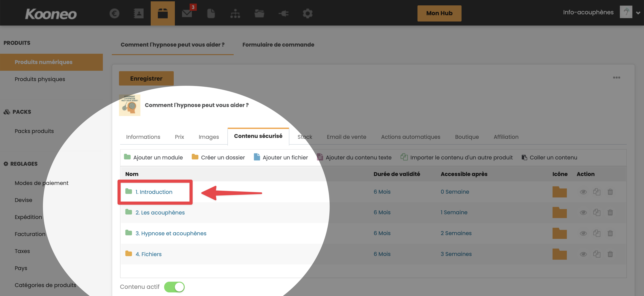This screenshot has width=644, height=296.
Task: Expand the Info-acouphènes account dropdown arrow
Action: pos(638,13)
